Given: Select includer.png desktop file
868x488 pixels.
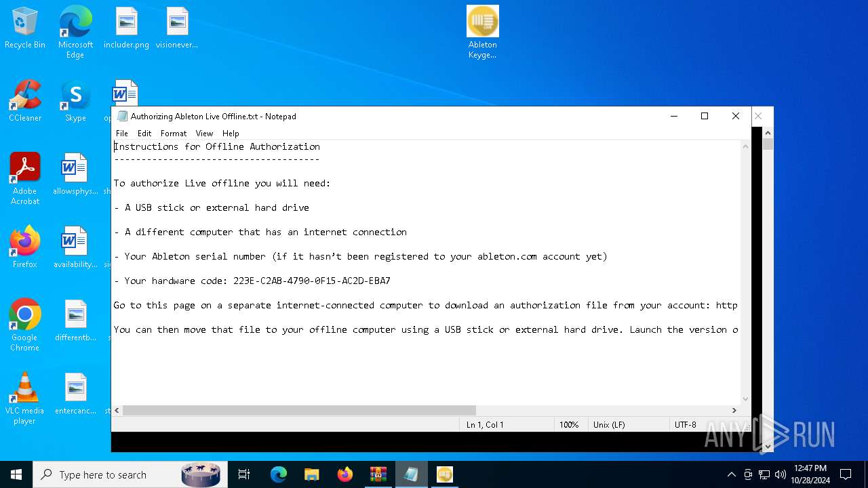Looking at the screenshot, I should 126,28.
